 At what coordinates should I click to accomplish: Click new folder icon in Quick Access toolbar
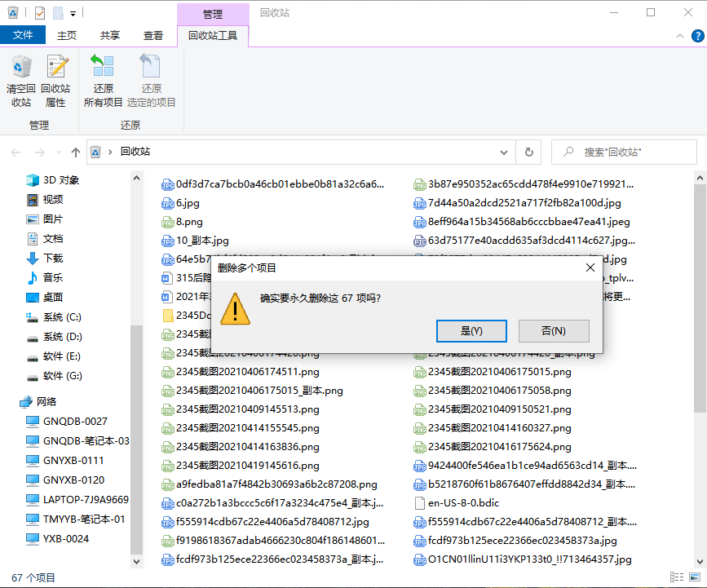58,13
